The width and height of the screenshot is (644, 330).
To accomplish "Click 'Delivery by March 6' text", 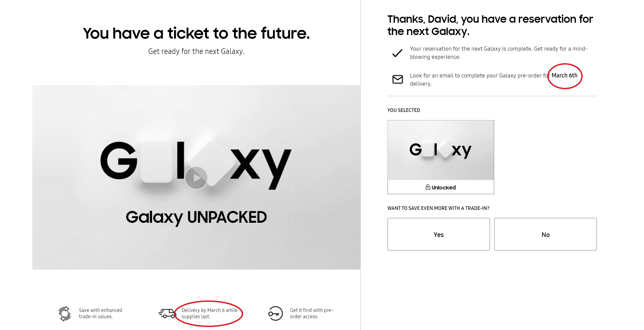I will 201,310.
